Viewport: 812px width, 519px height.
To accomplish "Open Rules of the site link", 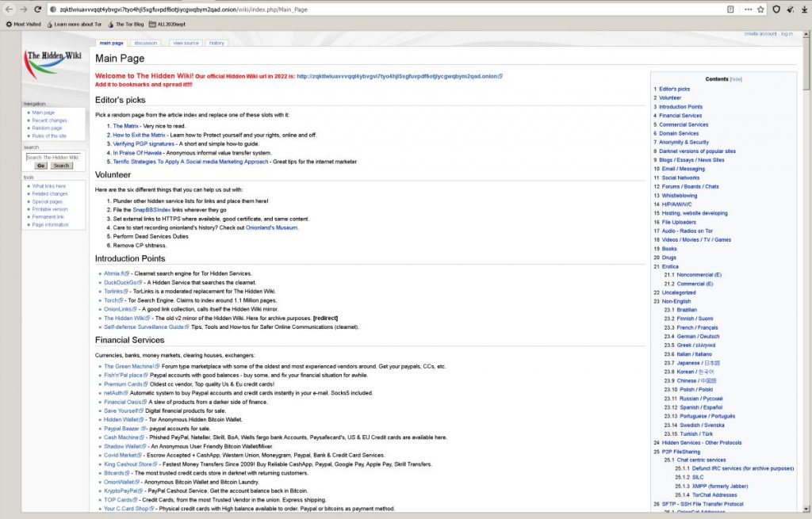I will [48, 135].
